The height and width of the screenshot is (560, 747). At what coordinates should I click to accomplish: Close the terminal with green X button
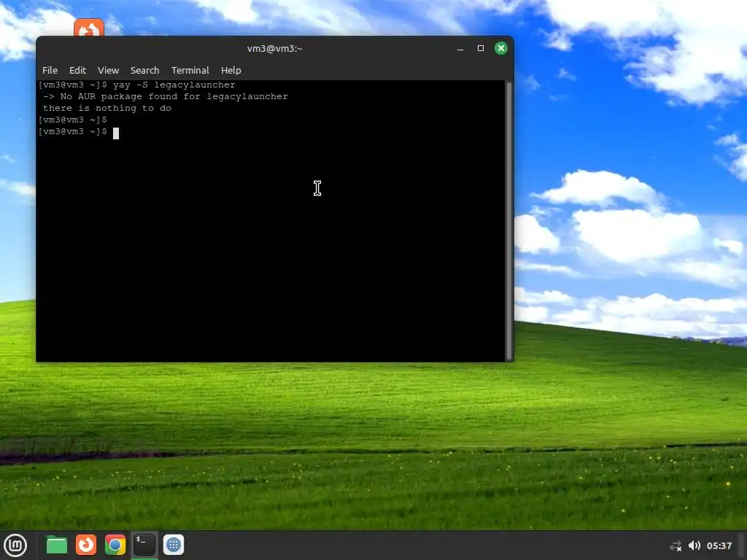[x=500, y=48]
